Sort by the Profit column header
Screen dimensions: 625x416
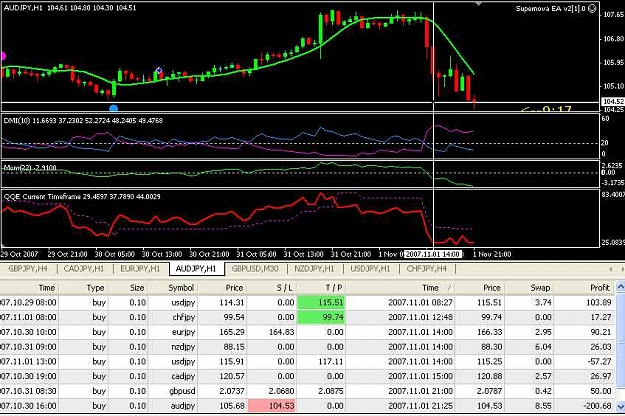click(x=584, y=288)
